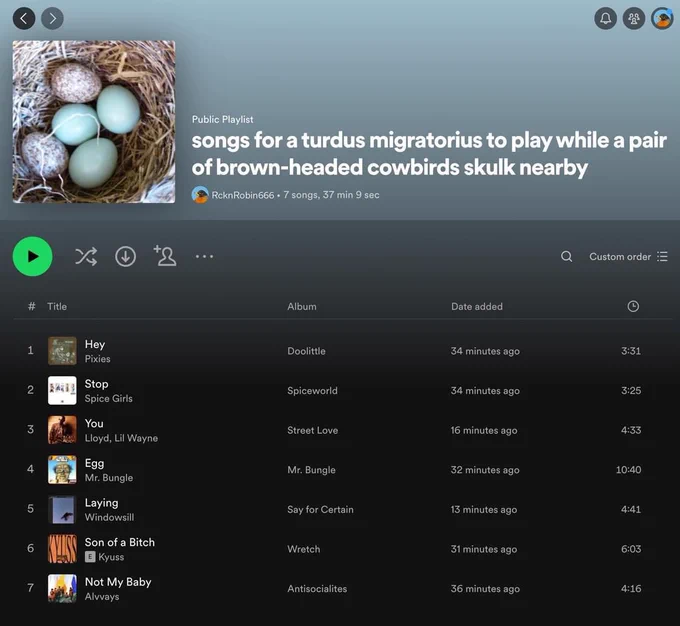
Task: Open the Street Love album link
Action: (x=312, y=430)
